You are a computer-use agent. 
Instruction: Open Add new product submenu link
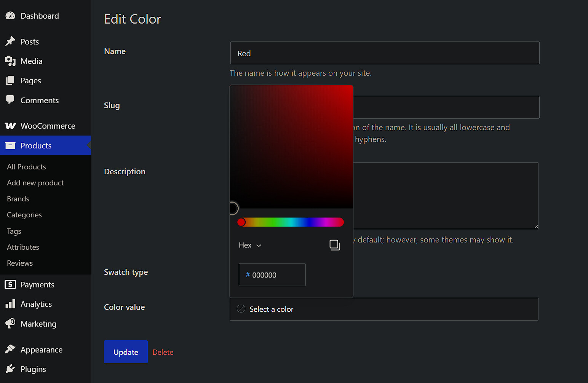click(35, 183)
